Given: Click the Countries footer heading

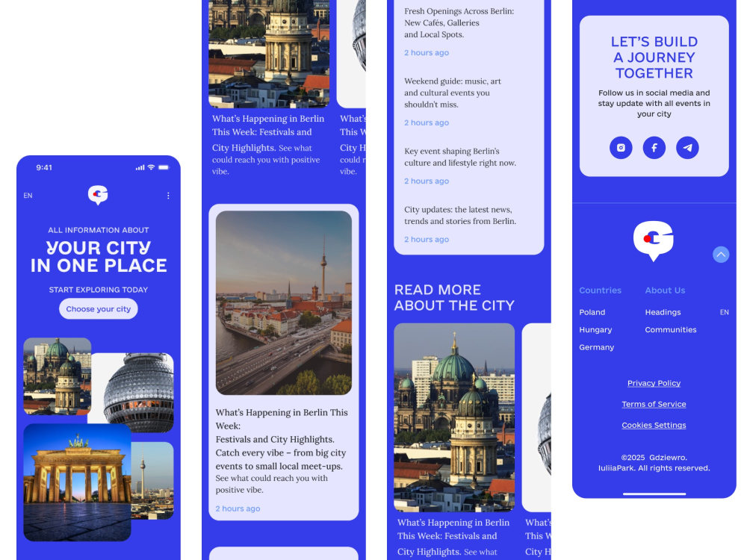Looking at the screenshot, I should pyautogui.click(x=601, y=290).
